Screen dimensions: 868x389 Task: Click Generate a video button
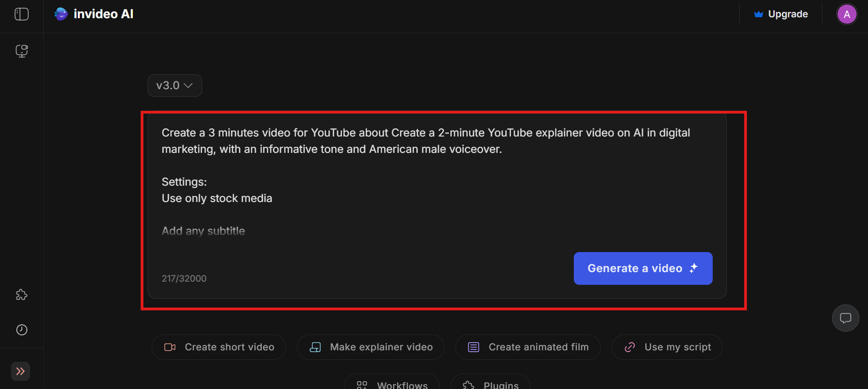pos(643,268)
